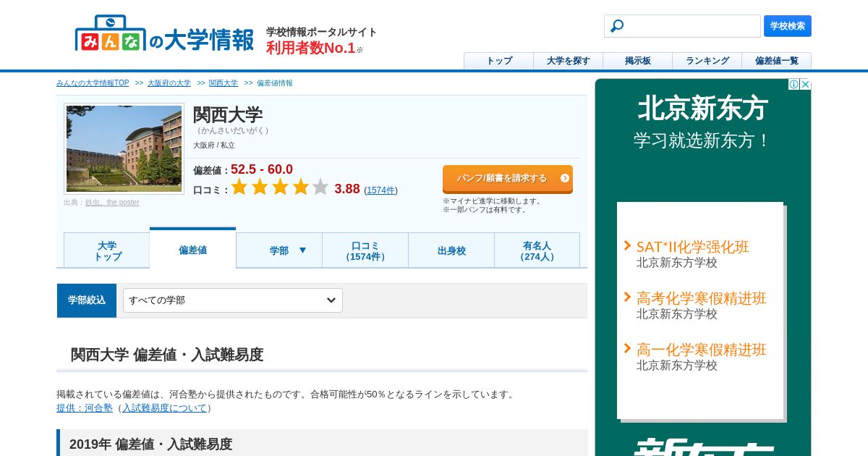Viewport: 868px width, 456px height.
Task: Click the 利用者数No.1 tagline
Action: 311,48
